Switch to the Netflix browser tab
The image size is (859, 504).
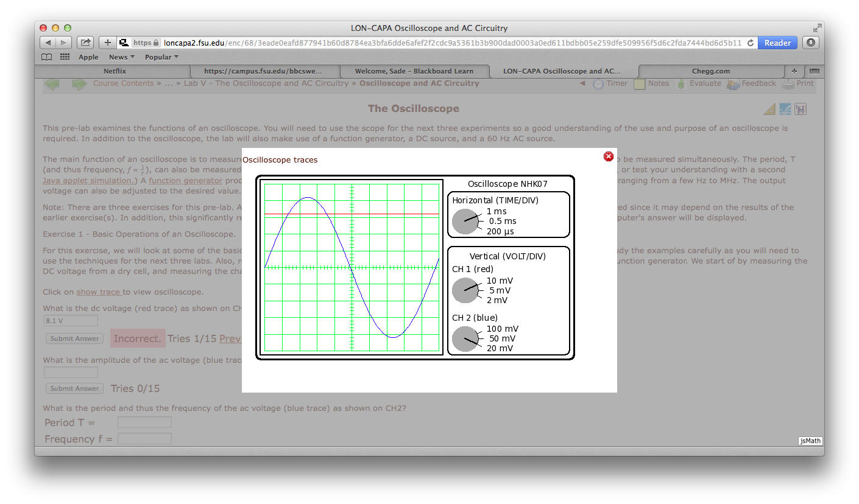(x=115, y=71)
